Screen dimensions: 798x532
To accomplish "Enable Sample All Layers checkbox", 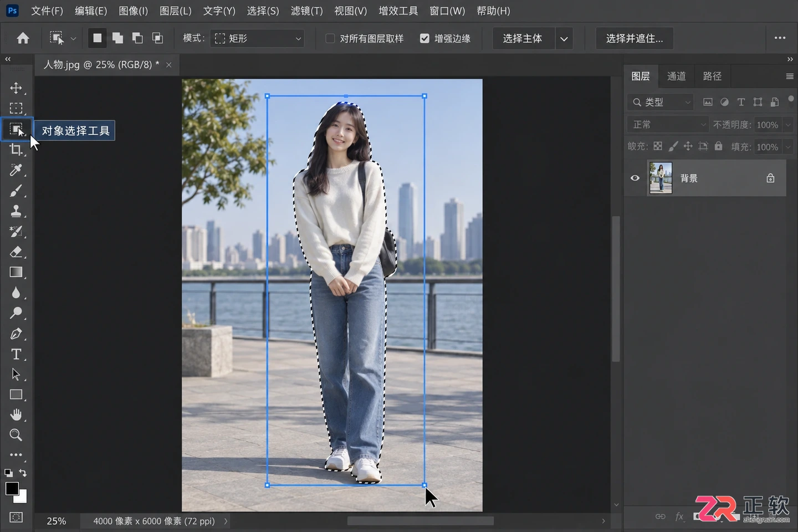I will (x=330, y=38).
